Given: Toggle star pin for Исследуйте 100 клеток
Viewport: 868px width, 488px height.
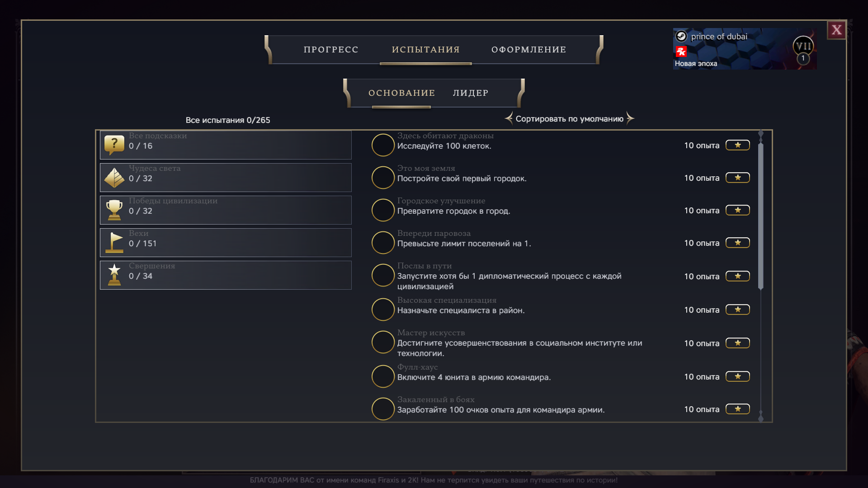Looking at the screenshot, I should coord(738,145).
